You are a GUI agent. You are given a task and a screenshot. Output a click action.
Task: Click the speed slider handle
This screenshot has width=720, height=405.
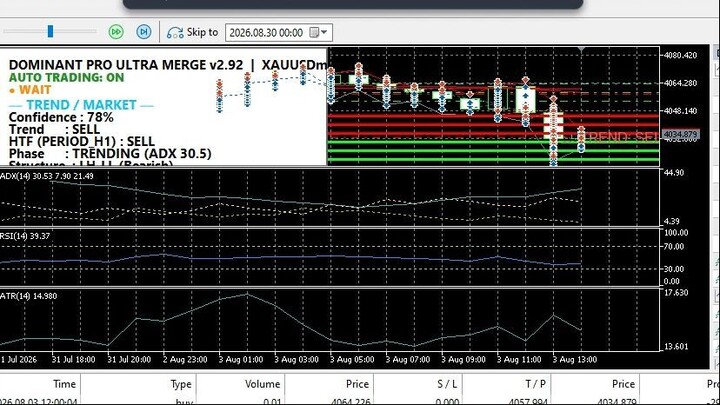(x=51, y=31)
